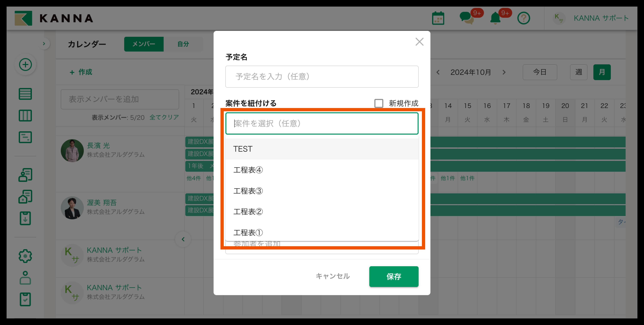The height and width of the screenshot is (325, 644).
Task: Switch to the 自分 tab
Action: [183, 44]
